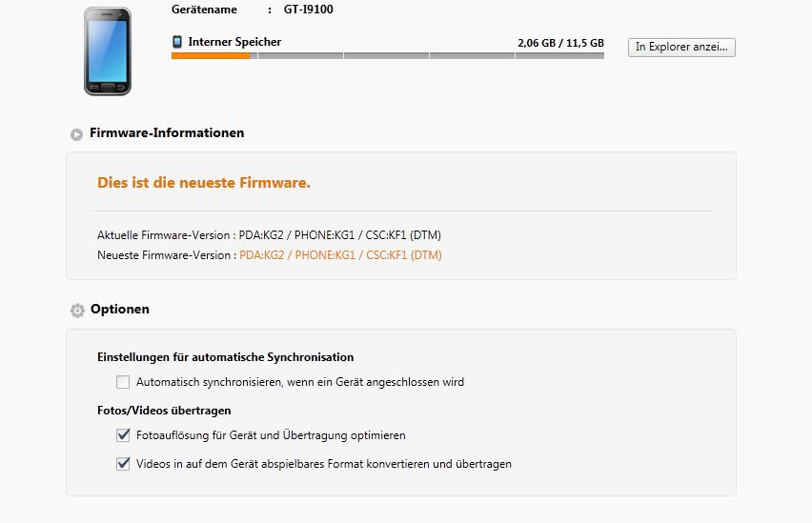Click the Fotoauflösung für Gerät option text
This screenshot has height=523, width=812.
click(271, 435)
